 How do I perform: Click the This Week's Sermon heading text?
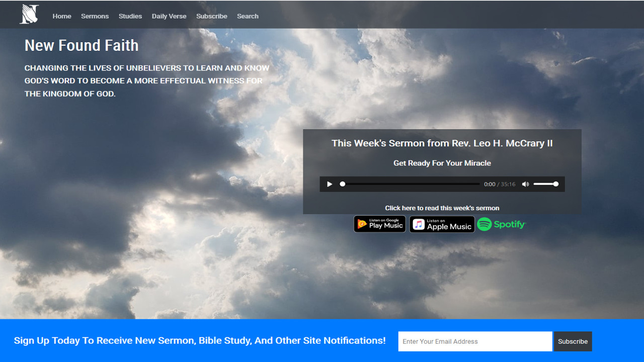pyautogui.click(x=442, y=143)
